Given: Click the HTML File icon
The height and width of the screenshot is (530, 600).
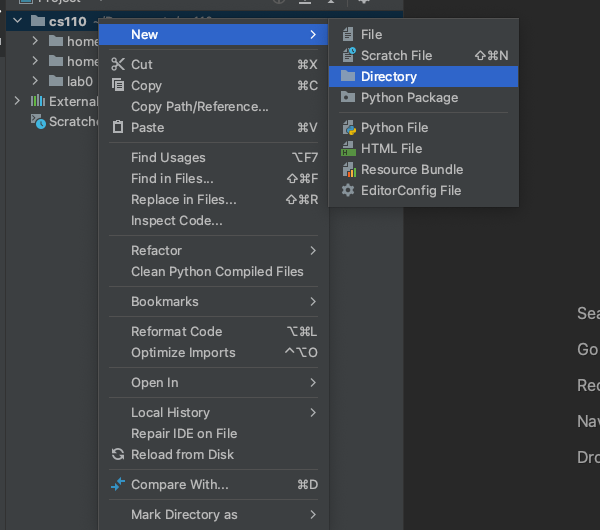Looking at the screenshot, I should click(x=348, y=148).
